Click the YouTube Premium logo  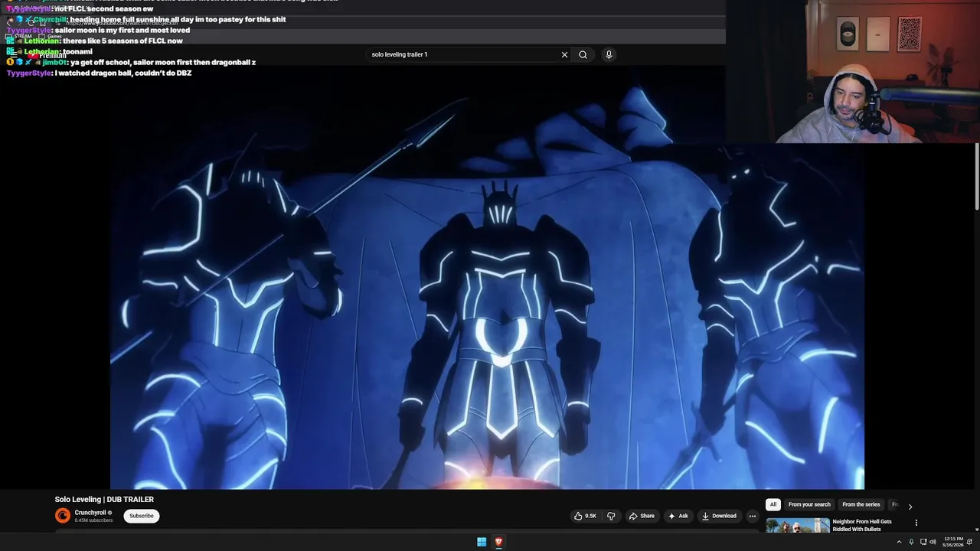[x=47, y=55]
